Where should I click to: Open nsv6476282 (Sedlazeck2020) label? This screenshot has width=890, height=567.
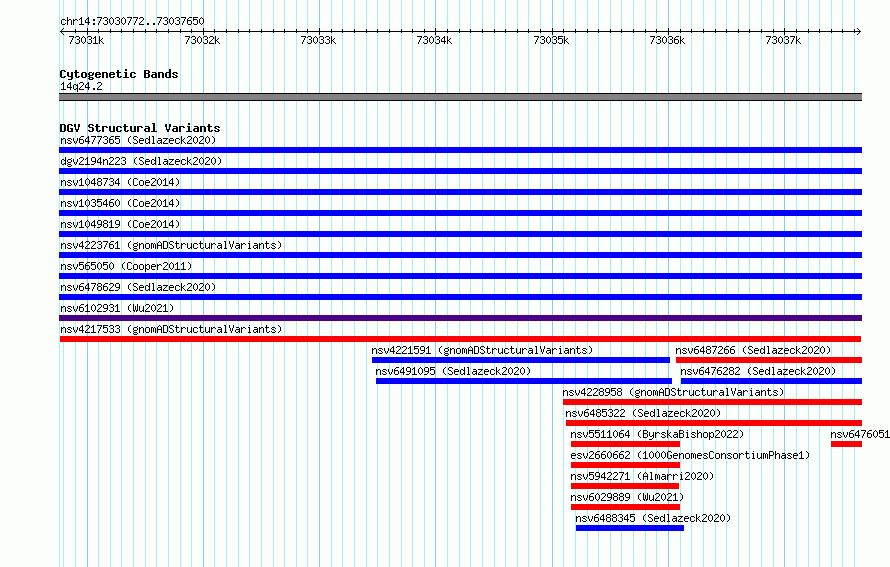[x=758, y=371]
